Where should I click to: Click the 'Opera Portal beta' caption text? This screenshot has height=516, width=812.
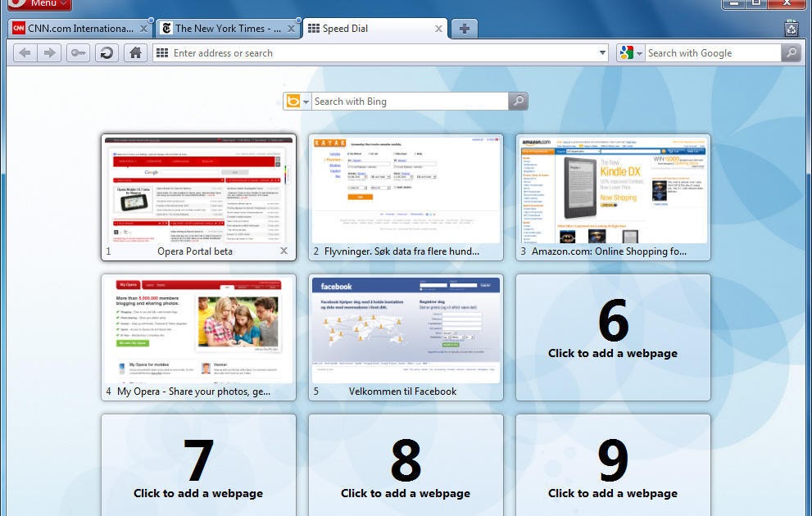point(195,251)
